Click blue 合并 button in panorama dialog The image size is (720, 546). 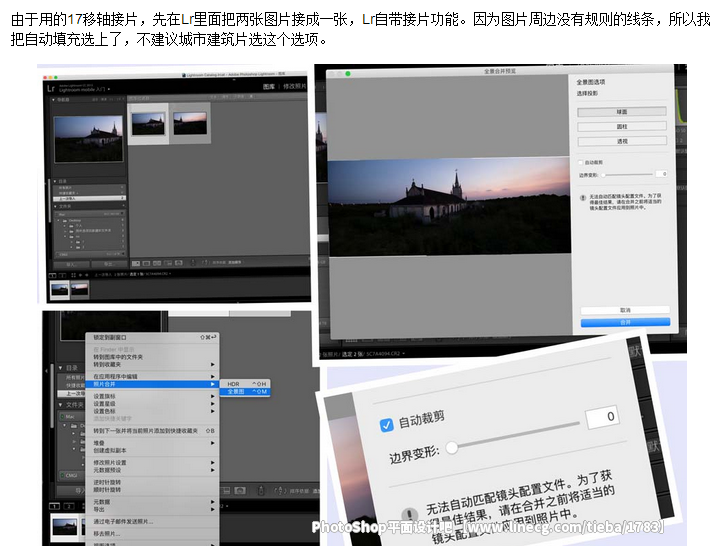point(625,322)
